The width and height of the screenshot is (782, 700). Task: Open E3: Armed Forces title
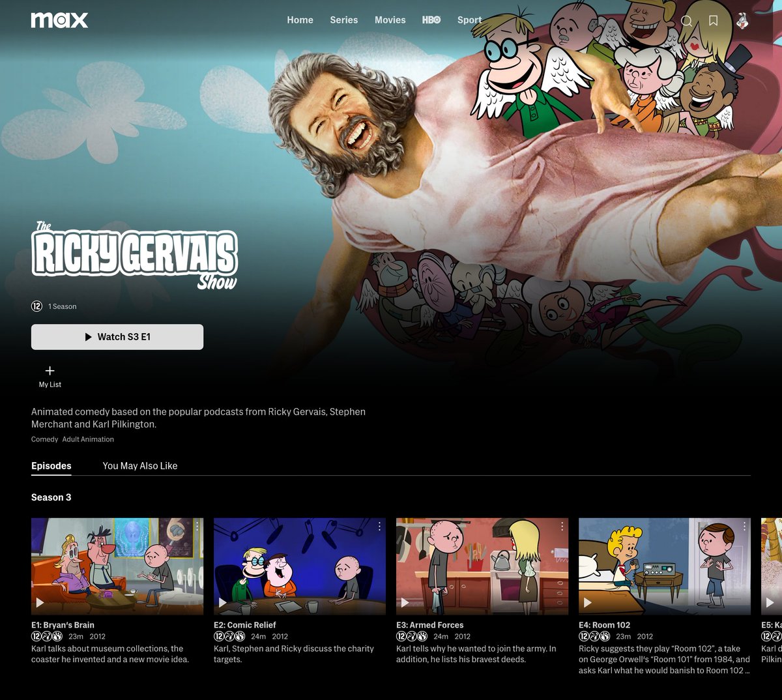(430, 625)
